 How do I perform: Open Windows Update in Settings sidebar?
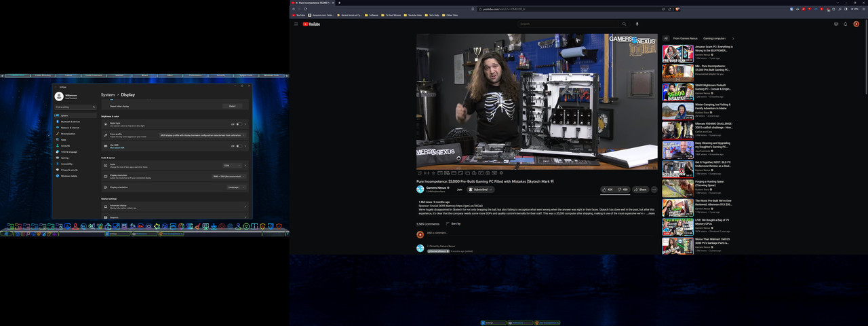click(x=75, y=176)
